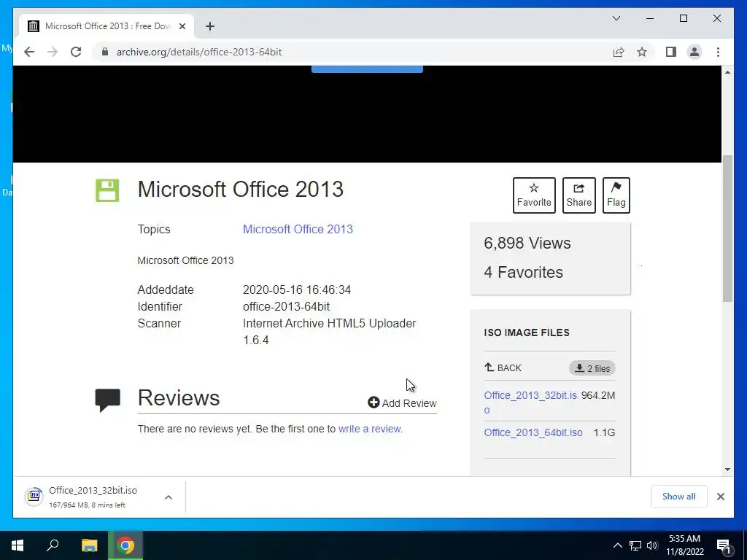Click the Chrome taskbar icon
This screenshot has height=560, width=747.
[x=125, y=545]
